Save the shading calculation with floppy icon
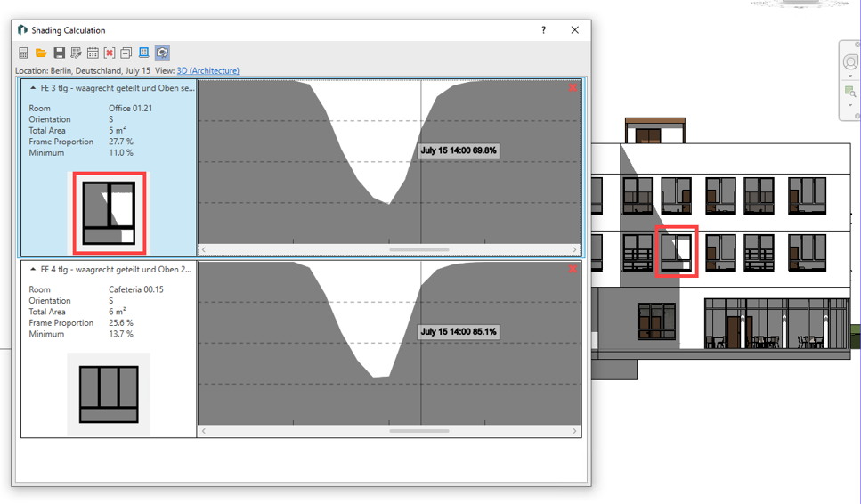 (59, 53)
